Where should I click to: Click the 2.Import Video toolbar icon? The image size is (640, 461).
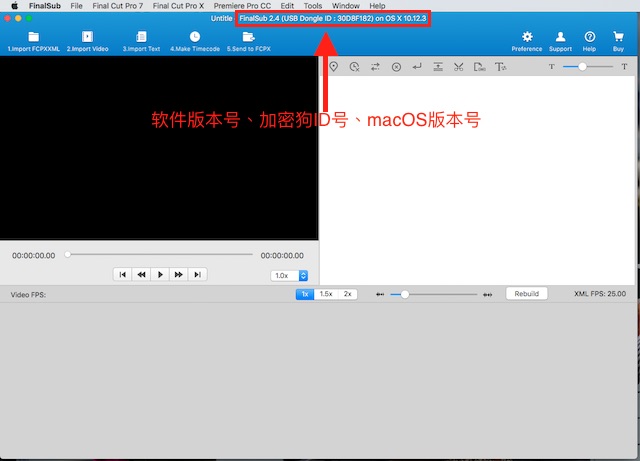(x=87, y=37)
